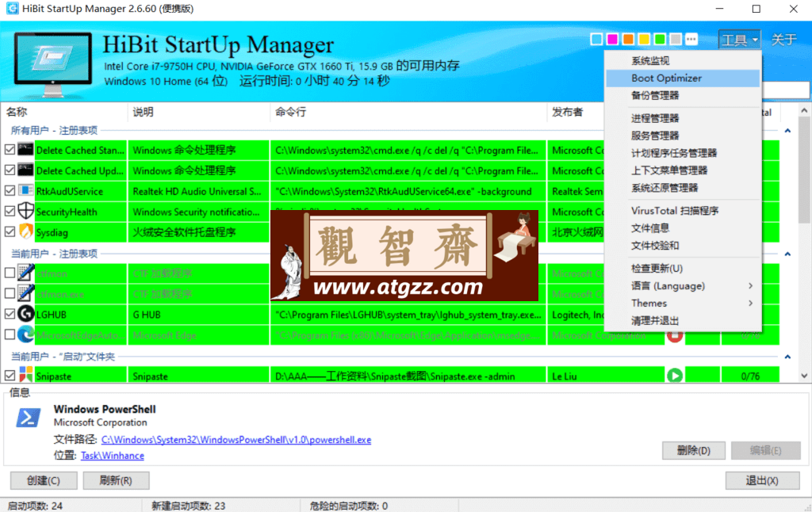Open 备份管理器 from the menu
Image resolution: width=812 pixels, height=512 pixels.
pyautogui.click(x=683, y=95)
